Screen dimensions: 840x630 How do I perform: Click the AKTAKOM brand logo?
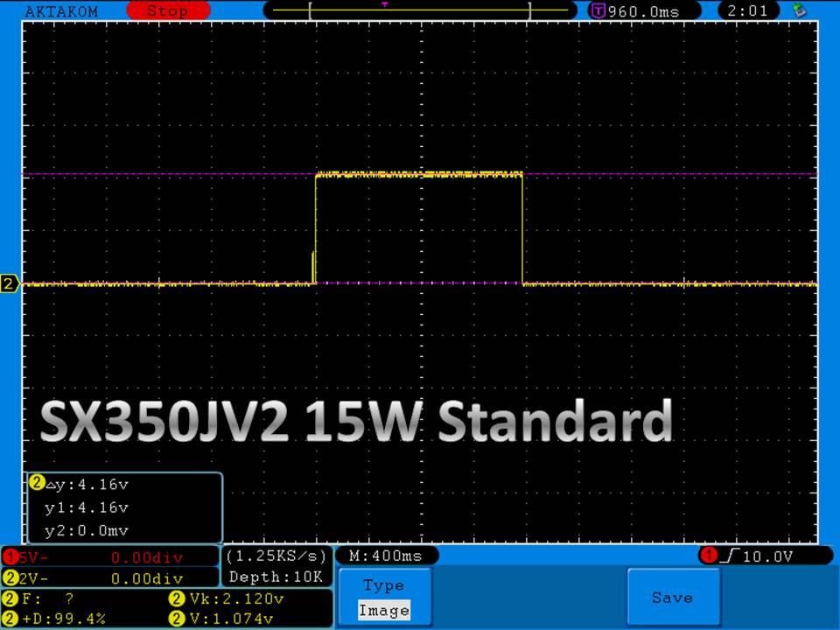point(62,11)
